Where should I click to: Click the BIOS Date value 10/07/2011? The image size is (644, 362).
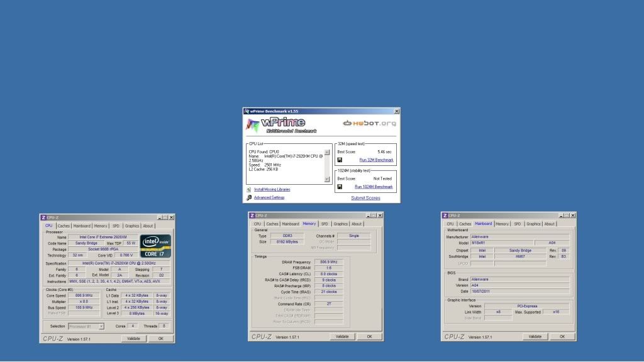(x=519, y=292)
